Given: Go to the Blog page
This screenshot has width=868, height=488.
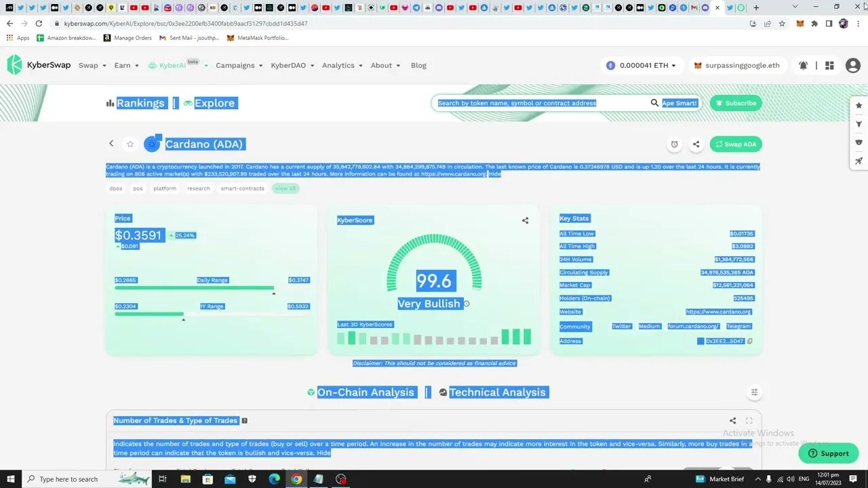Looking at the screenshot, I should [418, 65].
